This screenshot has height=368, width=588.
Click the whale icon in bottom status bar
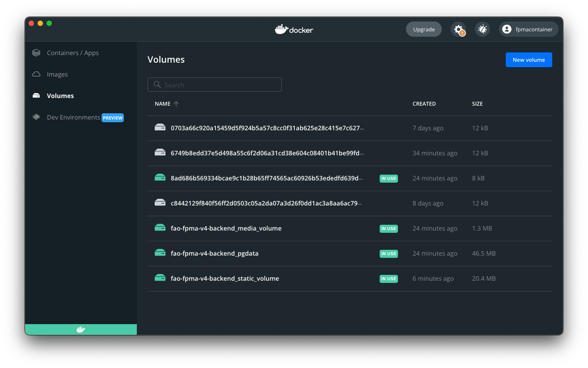point(81,329)
